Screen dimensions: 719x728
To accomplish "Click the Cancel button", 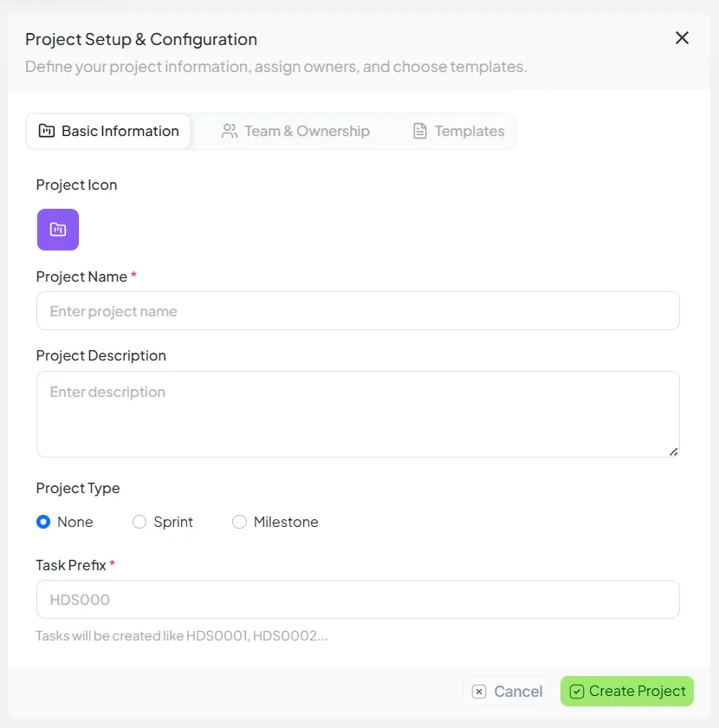I will tap(506, 691).
